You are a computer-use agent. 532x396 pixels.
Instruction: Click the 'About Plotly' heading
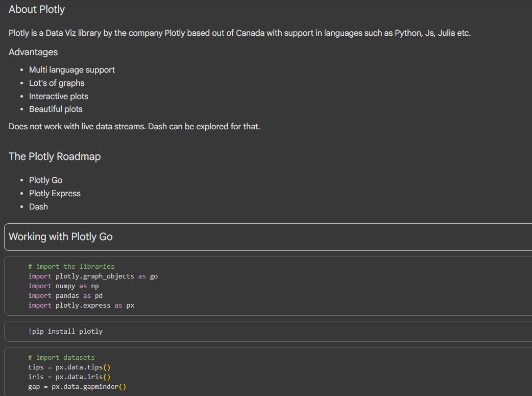pos(37,10)
